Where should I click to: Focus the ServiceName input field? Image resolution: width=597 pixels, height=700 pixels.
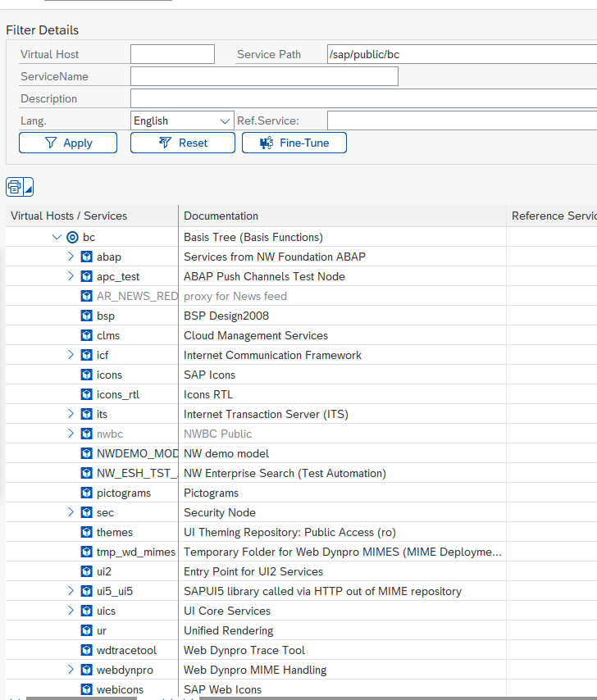point(264,76)
